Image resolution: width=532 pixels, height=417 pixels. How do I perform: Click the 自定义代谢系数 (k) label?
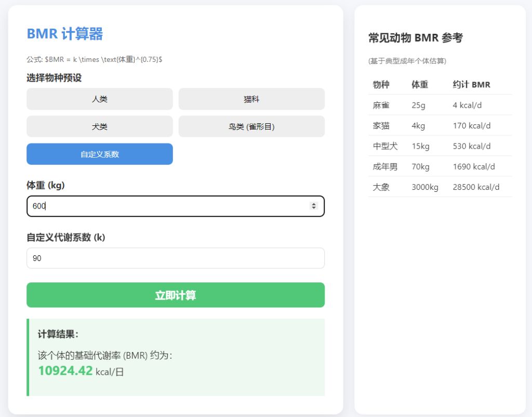click(66, 238)
